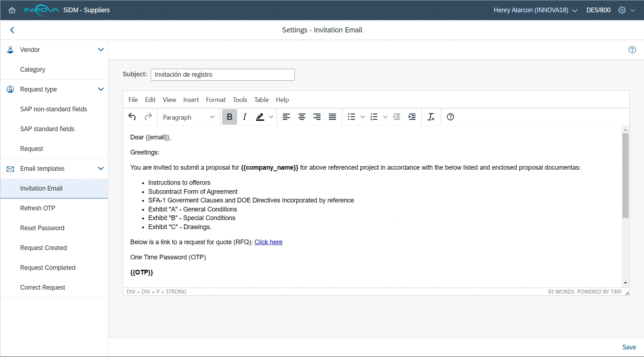Image resolution: width=644 pixels, height=357 pixels.
Task: Increase indent of the paragraph
Action: click(x=412, y=117)
